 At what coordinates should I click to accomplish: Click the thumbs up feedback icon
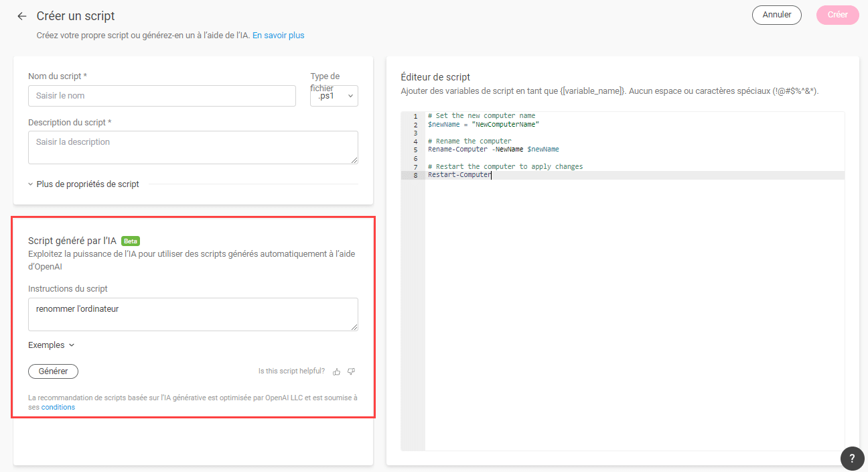pyautogui.click(x=337, y=371)
